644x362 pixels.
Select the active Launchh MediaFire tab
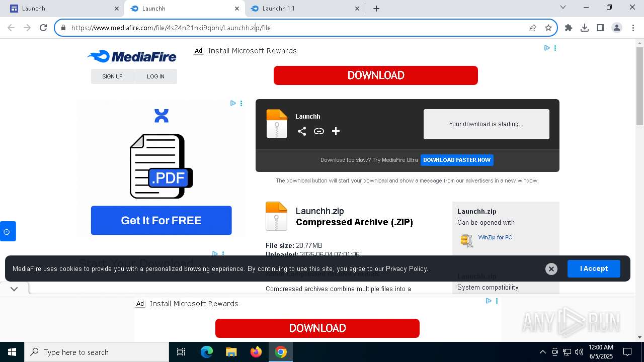coord(184,9)
